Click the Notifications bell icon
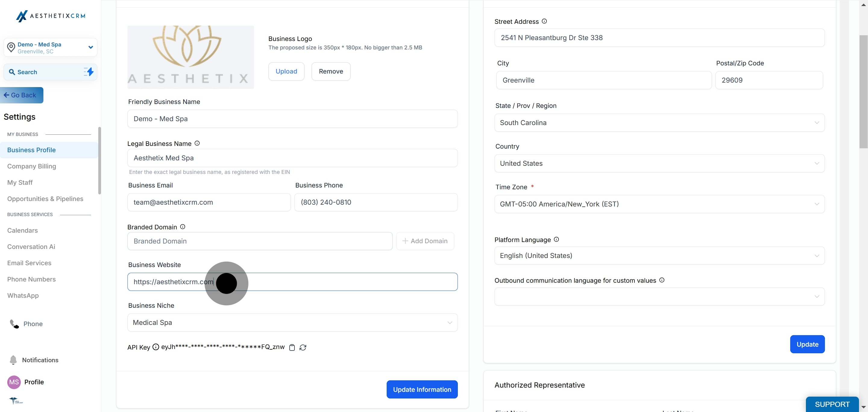868x412 pixels. (x=13, y=360)
